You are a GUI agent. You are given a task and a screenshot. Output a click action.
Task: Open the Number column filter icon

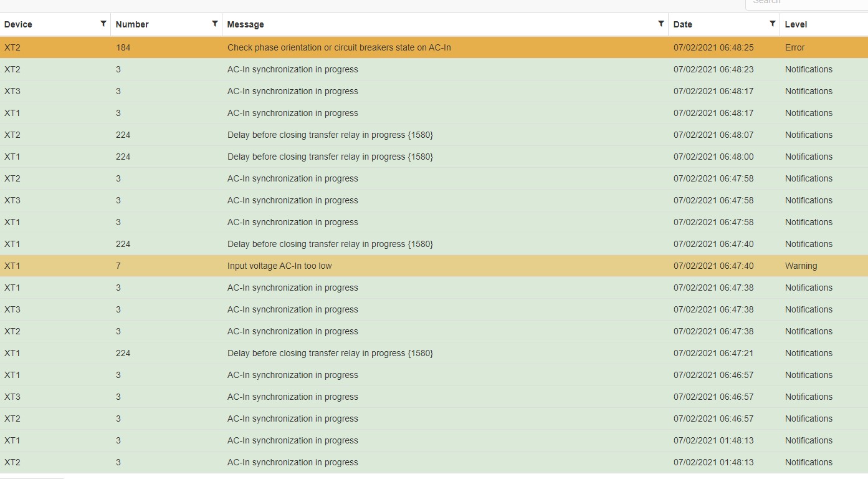tap(215, 24)
